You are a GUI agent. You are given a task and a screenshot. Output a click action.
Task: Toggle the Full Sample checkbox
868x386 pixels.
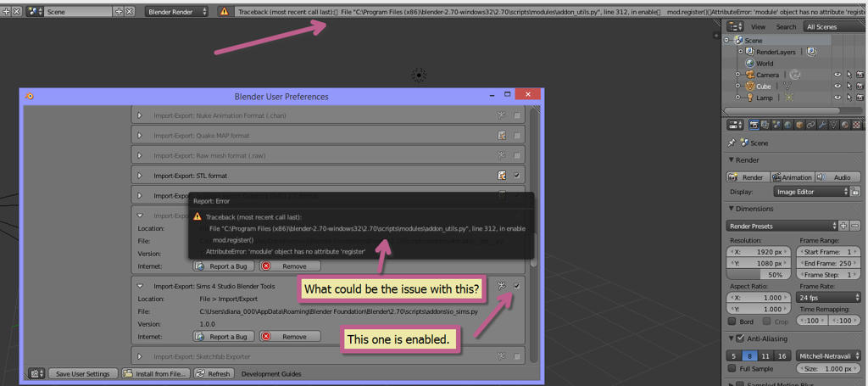click(x=732, y=368)
